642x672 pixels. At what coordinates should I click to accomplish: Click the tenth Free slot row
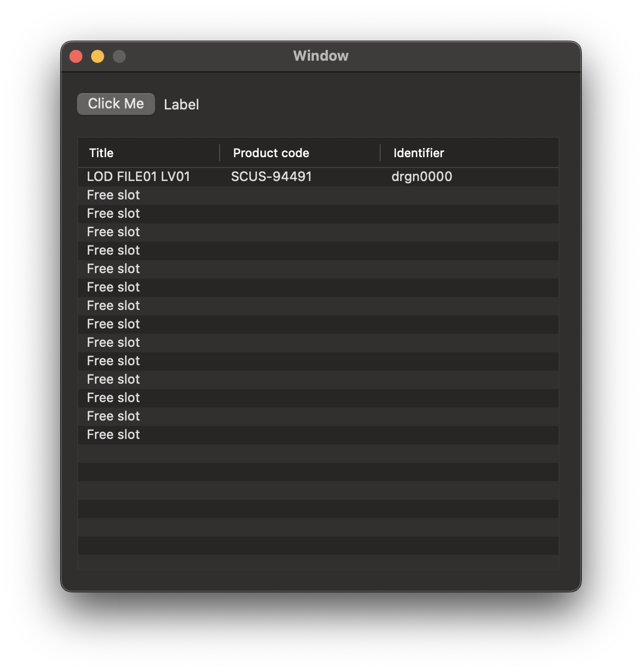click(x=113, y=360)
